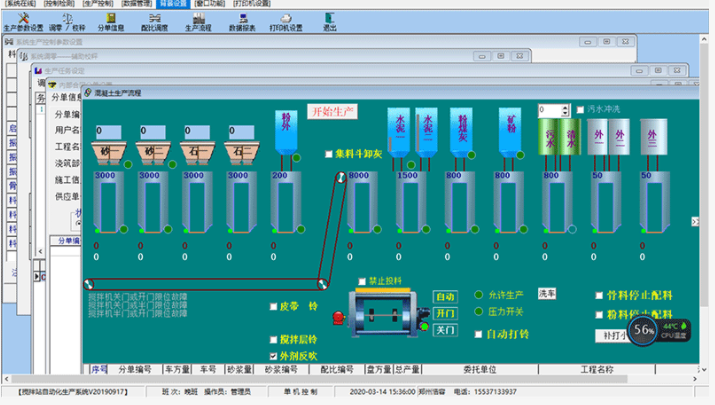Enable the 自动打铃 checkbox
Viewport: 715px width, 405px height.
click(478, 334)
